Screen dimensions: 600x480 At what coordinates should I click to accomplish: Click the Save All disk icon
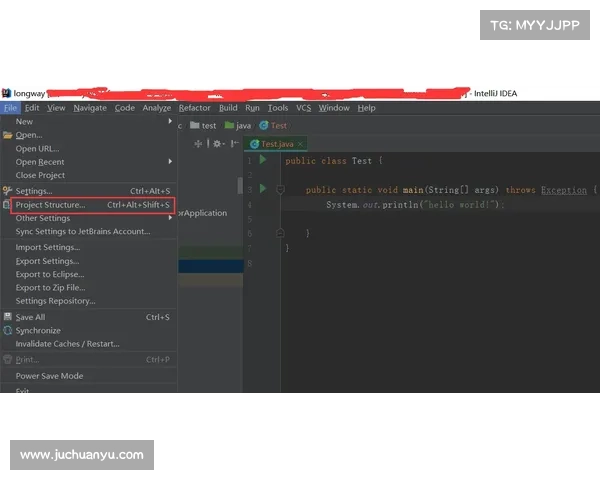tap(8, 317)
